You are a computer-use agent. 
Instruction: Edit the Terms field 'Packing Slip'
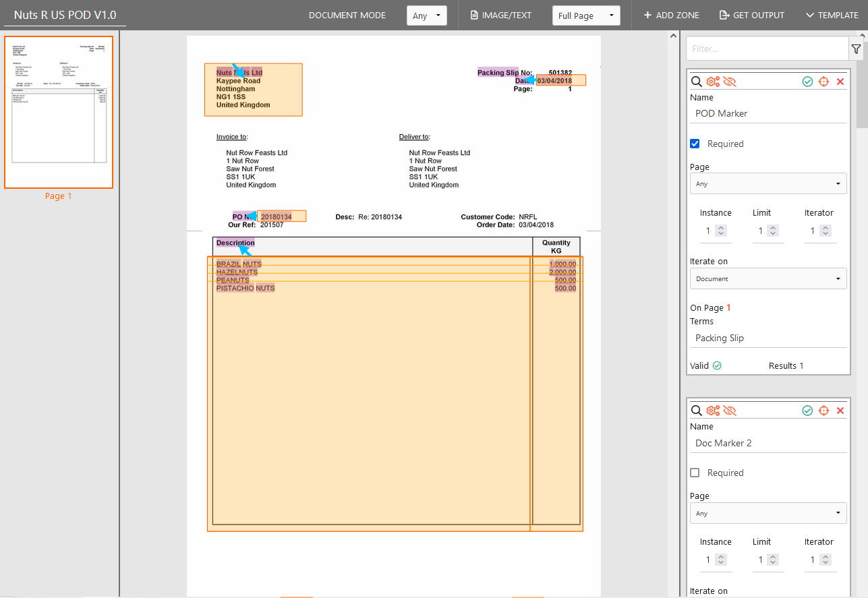(768, 338)
